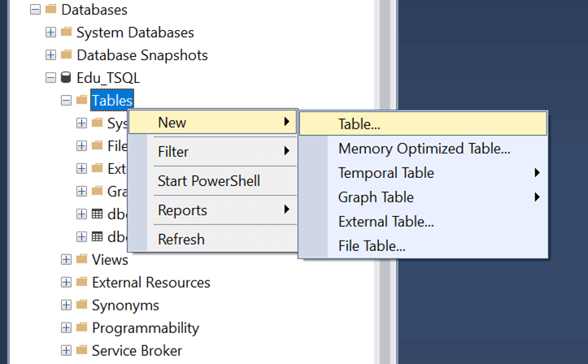Click the Edu_TSQL database cylinder icon

click(66, 78)
